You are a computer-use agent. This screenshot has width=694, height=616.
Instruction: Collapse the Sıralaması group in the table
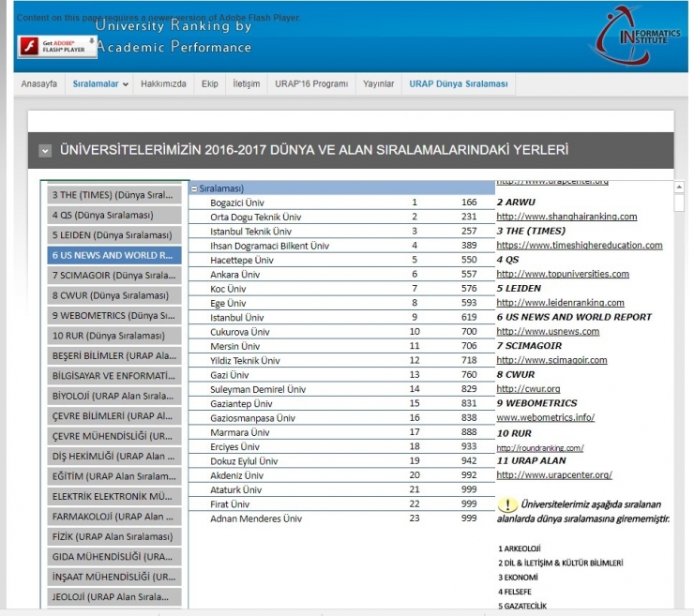(x=194, y=188)
